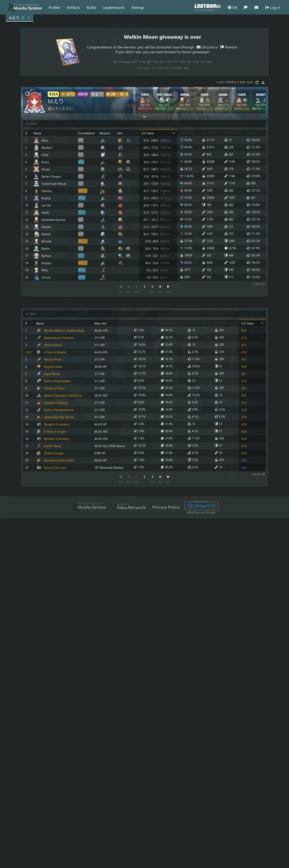This screenshot has height=868, width=289.
Task: Go back a page in artifacts table
Action: tap(136, 477)
